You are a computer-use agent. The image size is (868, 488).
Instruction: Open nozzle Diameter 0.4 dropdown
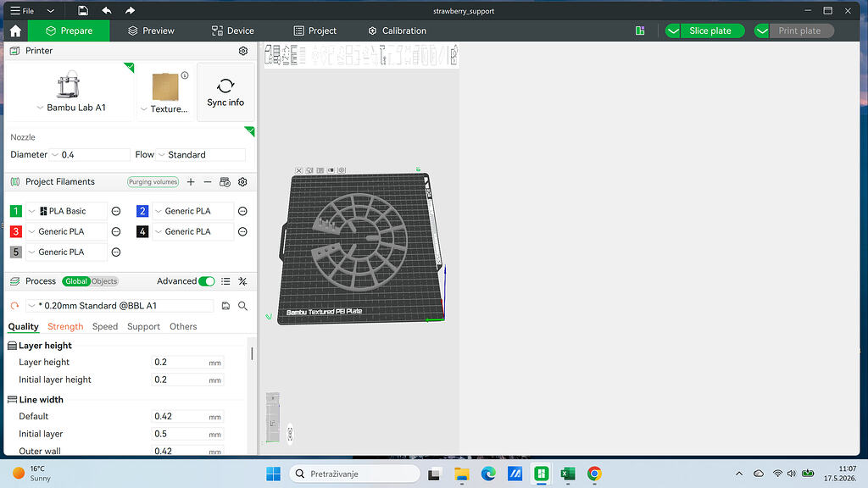(90, 155)
